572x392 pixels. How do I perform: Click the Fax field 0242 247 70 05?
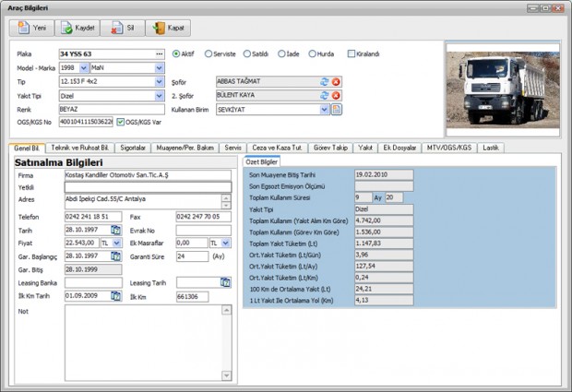pos(203,217)
